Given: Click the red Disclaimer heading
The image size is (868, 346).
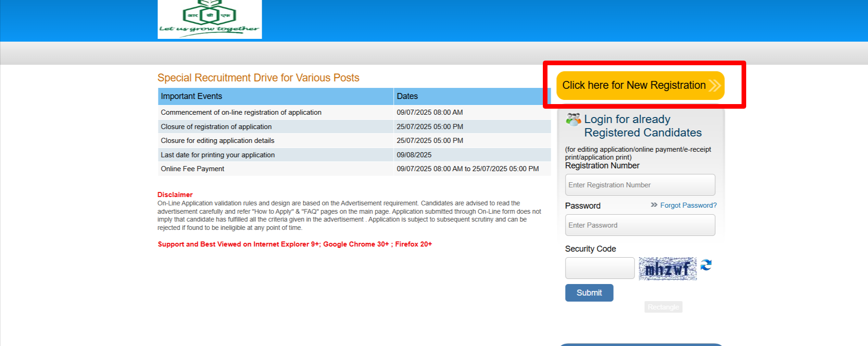Looking at the screenshot, I should pos(175,195).
